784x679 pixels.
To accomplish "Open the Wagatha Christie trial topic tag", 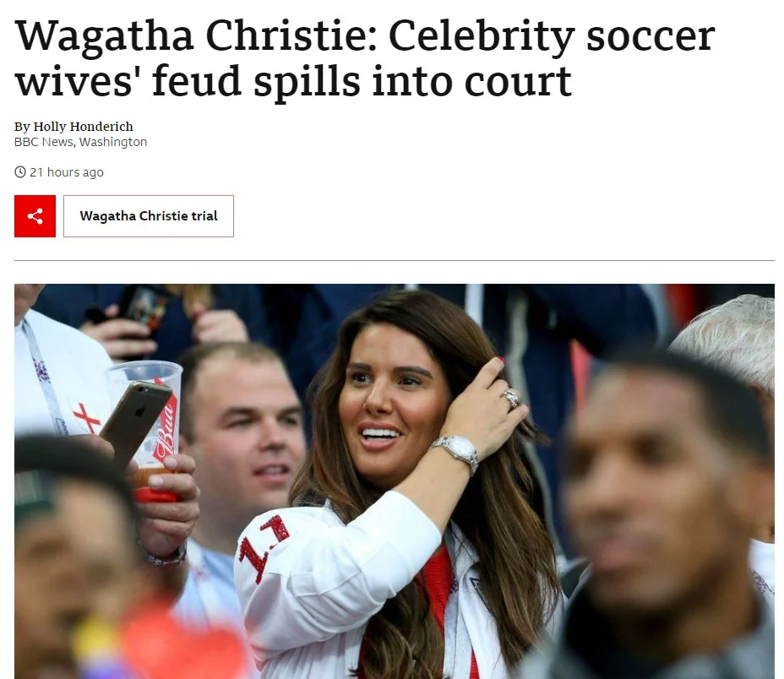I will pyautogui.click(x=149, y=216).
